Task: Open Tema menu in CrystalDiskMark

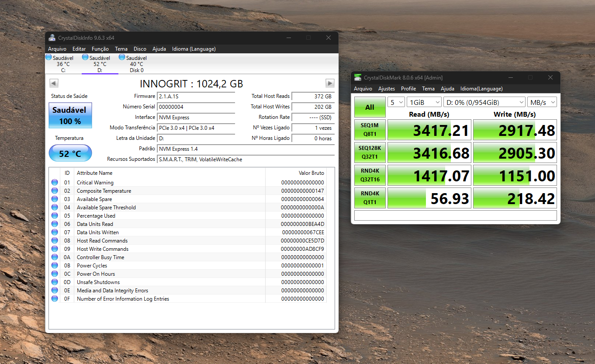Action: (428, 89)
